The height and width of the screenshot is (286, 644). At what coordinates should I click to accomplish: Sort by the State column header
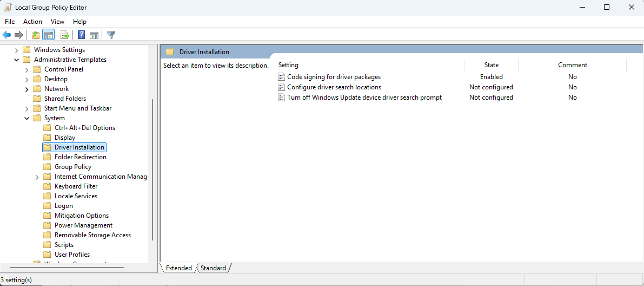tap(491, 65)
